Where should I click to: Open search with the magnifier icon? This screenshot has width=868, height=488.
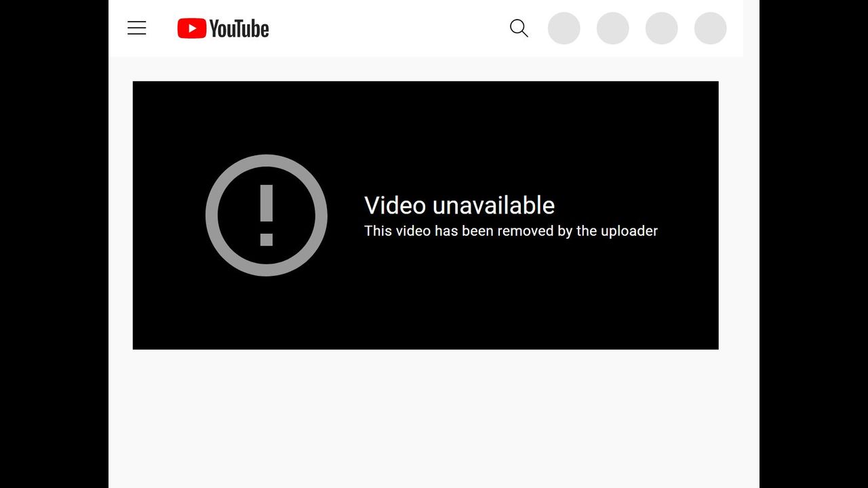[519, 28]
